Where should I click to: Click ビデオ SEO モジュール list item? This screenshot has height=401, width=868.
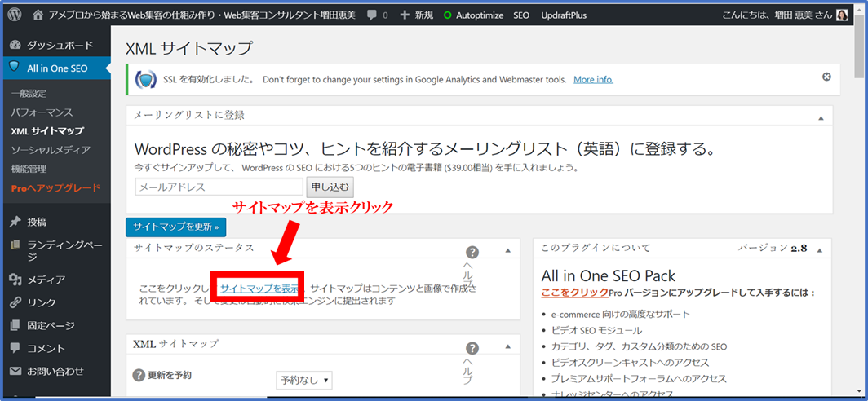pyautogui.click(x=597, y=331)
